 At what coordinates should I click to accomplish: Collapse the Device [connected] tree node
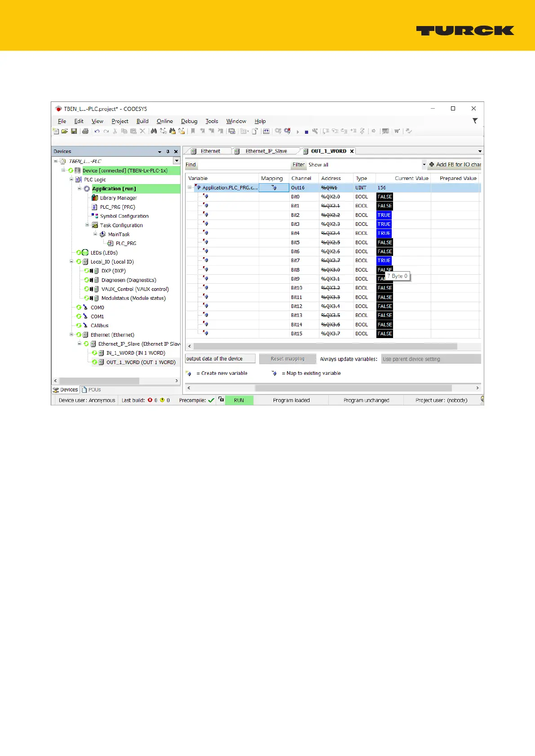(63, 170)
